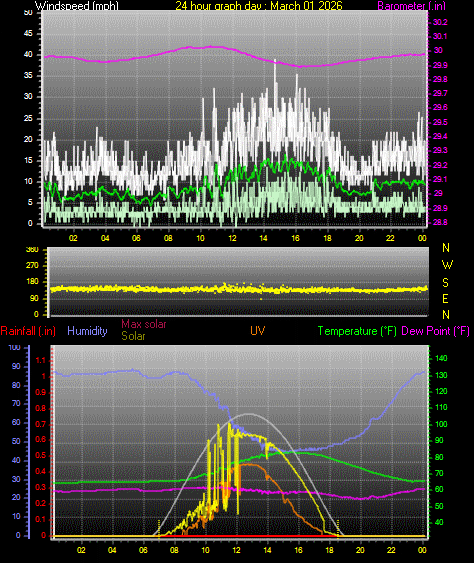This screenshot has height=563, width=474.
Task: Click hour 04 under the humidity chart
Action: tap(112, 550)
